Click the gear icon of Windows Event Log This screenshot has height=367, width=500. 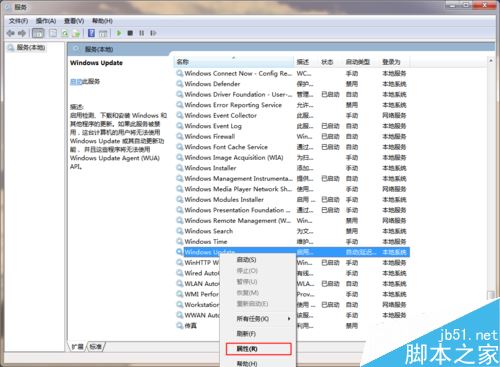pyautogui.click(x=180, y=126)
